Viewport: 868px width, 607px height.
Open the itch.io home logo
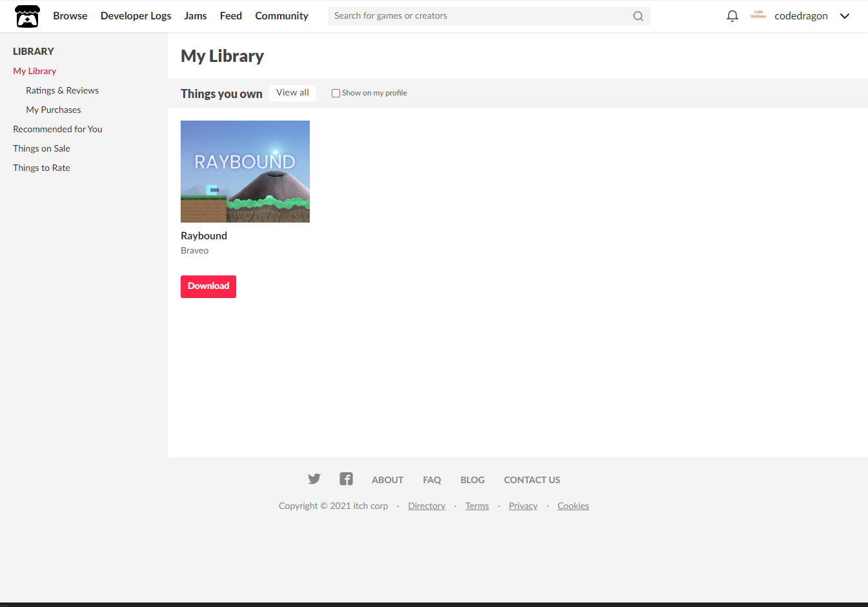(x=27, y=16)
